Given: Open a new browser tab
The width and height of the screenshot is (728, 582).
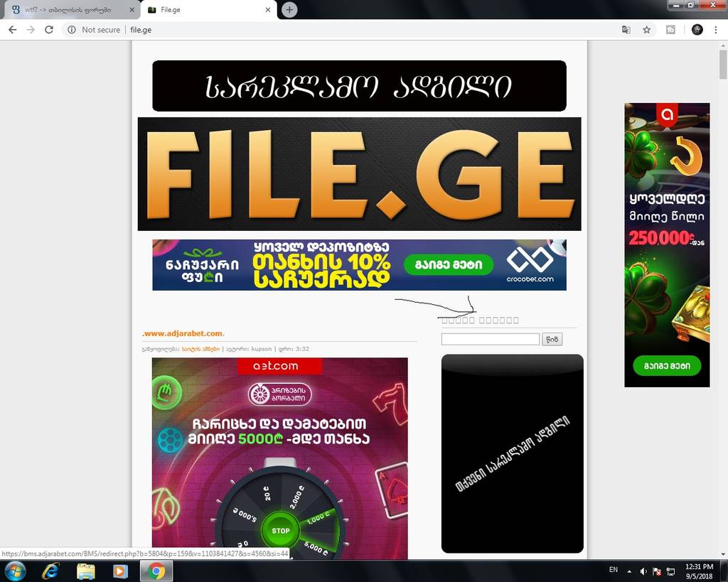Looking at the screenshot, I should pos(289,10).
